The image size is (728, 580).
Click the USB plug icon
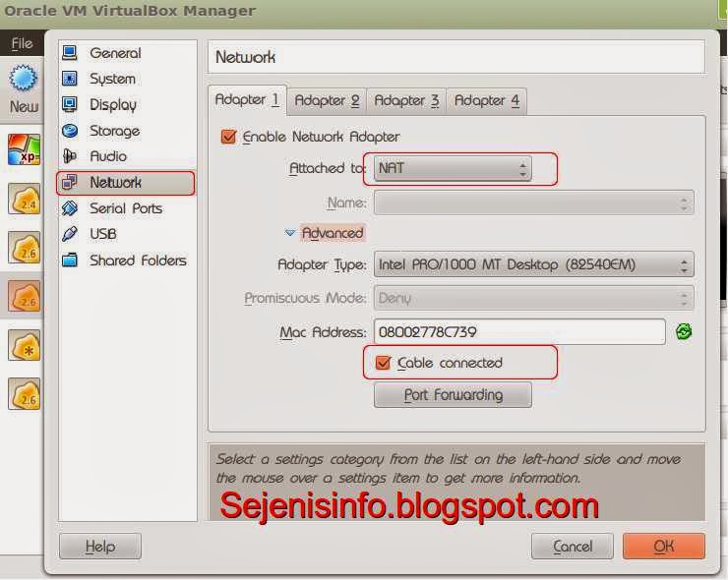click(70, 234)
